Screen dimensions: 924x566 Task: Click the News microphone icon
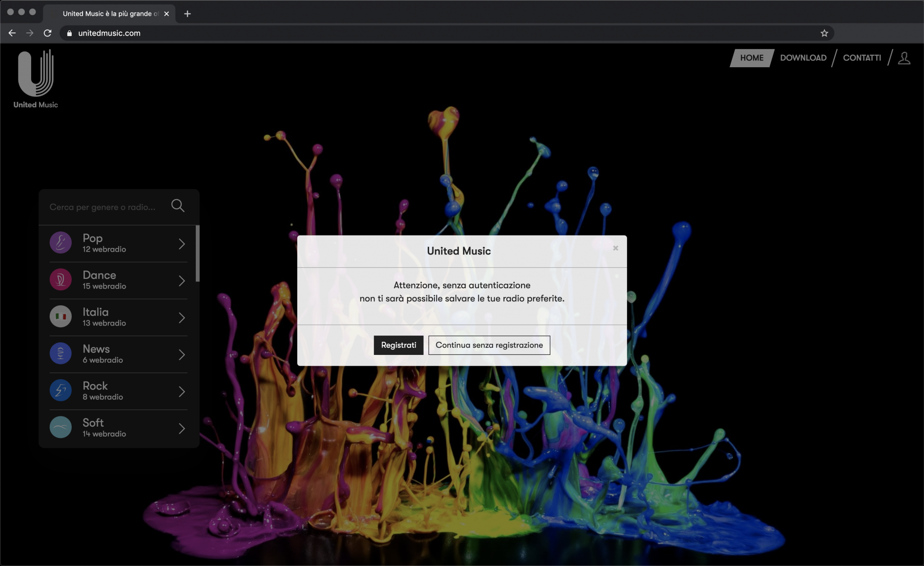[x=60, y=354]
